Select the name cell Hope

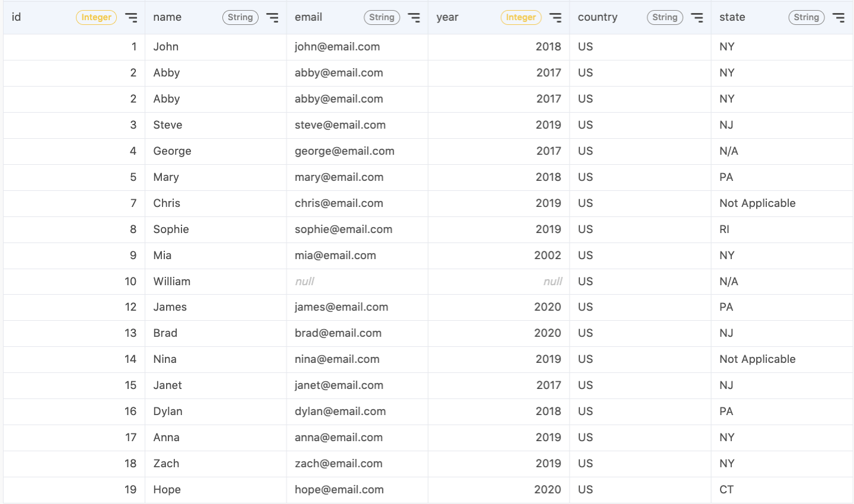click(216, 490)
